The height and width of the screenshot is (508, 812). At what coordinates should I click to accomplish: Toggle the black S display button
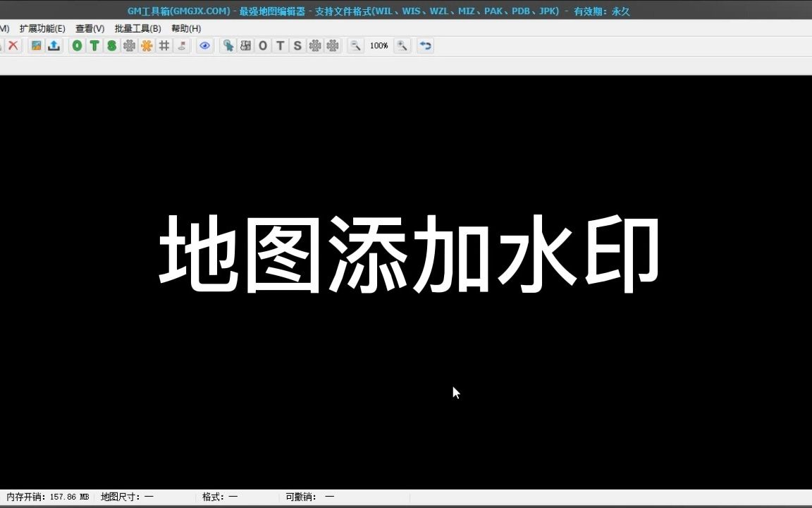click(297, 45)
